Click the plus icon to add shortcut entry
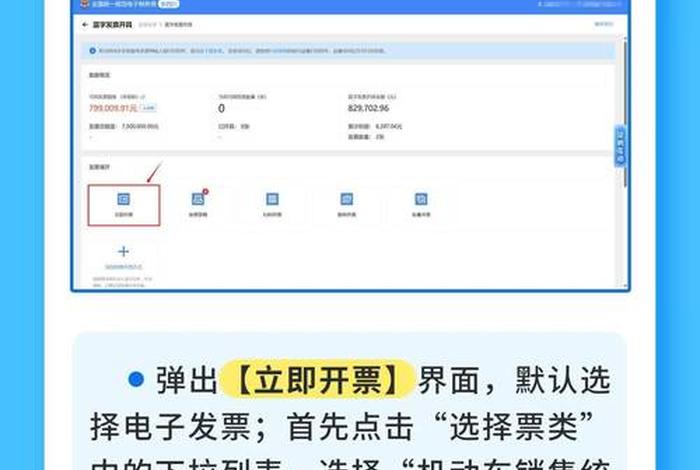 pos(124,252)
